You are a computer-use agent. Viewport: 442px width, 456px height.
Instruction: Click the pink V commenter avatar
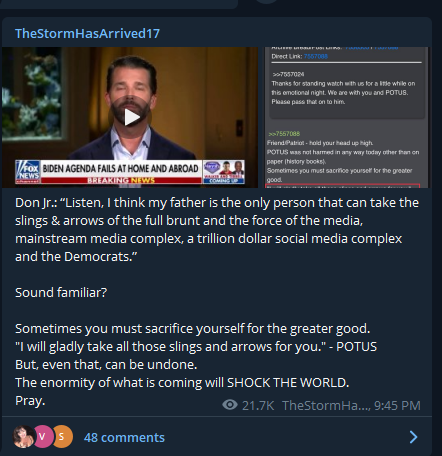coord(43,437)
